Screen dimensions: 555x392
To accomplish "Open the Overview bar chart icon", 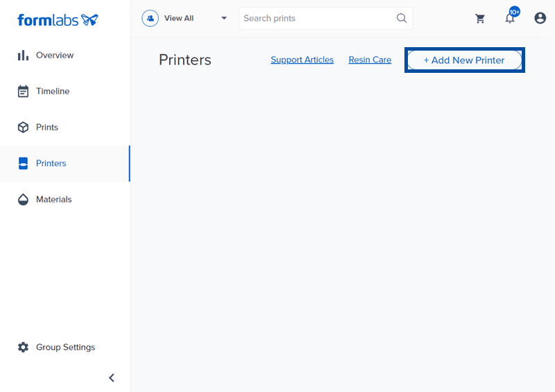I will click(23, 56).
